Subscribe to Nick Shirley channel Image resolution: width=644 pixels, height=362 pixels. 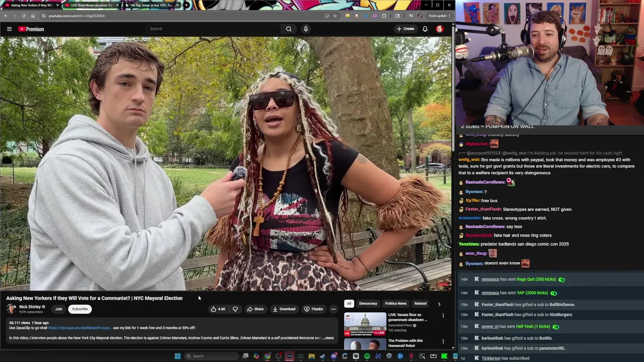[79, 309]
